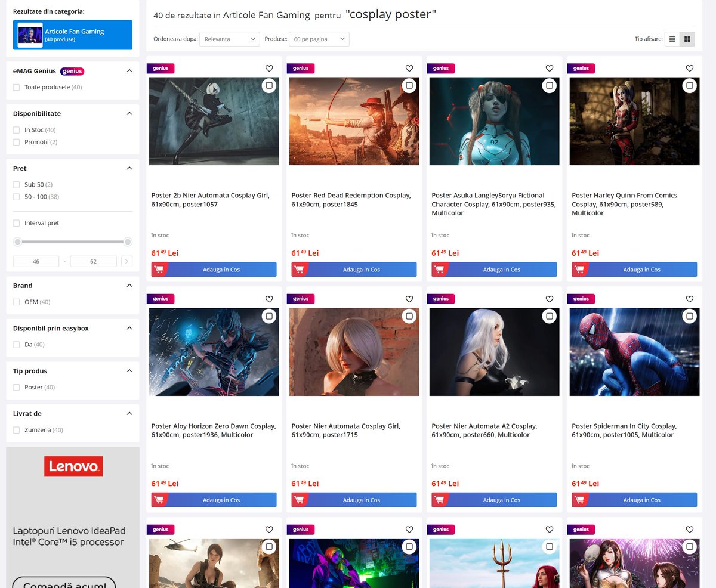Favorite the Nier Automata Cosplay Girl poster1715
Viewport: 716px width, 588px height.
pyautogui.click(x=409, y=299)
